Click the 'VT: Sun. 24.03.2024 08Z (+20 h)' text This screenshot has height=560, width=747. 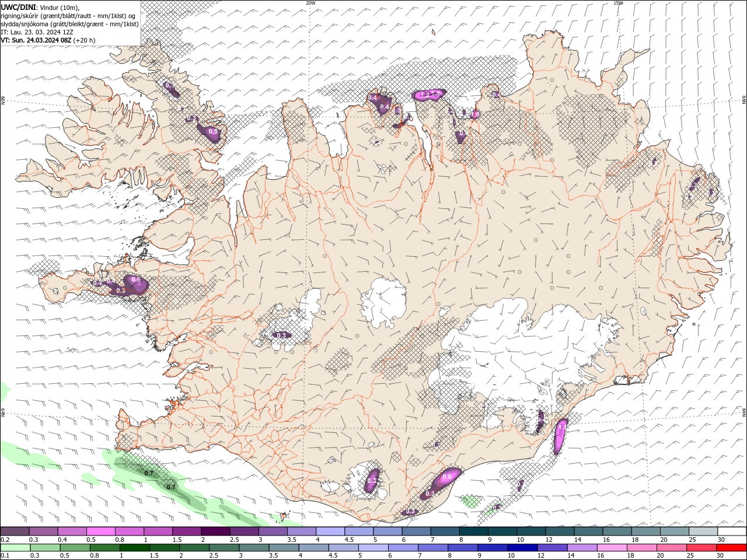[x=48, y=40]
